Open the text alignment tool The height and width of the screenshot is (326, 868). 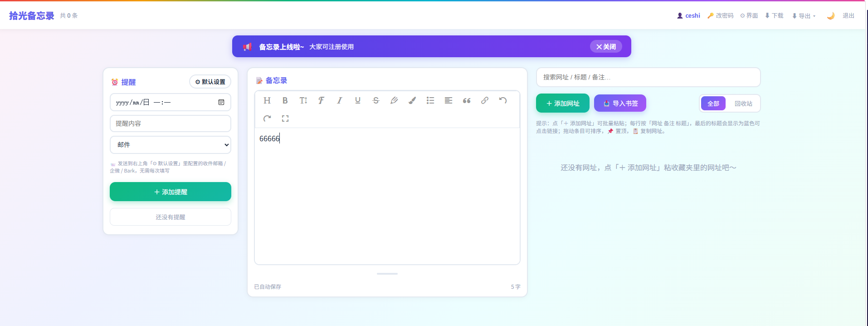point(449,100)
